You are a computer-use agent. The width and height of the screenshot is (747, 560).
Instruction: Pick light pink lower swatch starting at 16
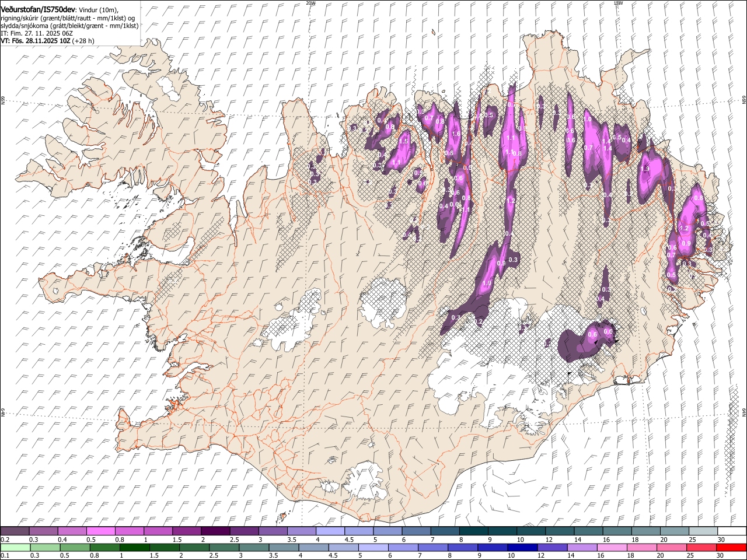click(x=612, y=548)
